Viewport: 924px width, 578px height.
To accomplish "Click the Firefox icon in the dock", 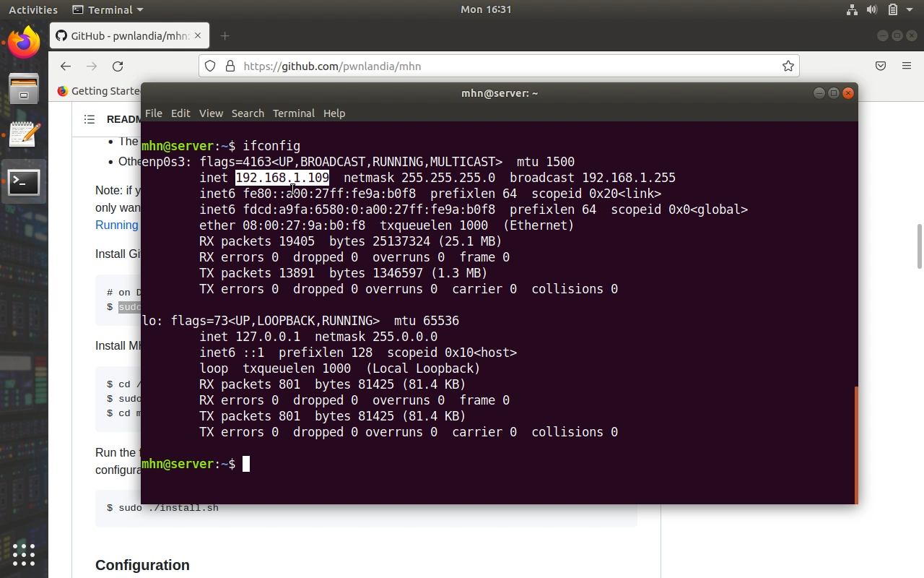I will 24,43.
